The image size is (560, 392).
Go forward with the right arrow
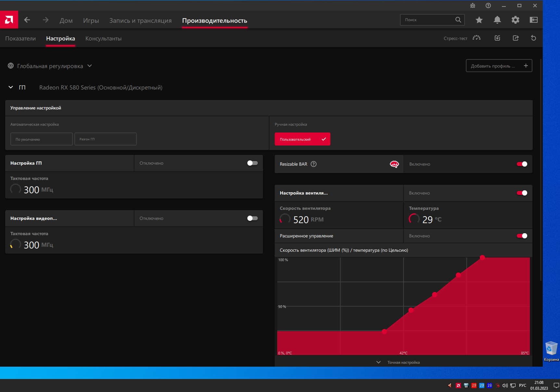[45, 20]
